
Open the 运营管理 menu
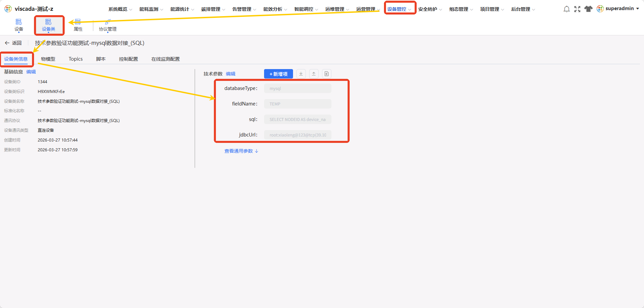pos(368,9)
